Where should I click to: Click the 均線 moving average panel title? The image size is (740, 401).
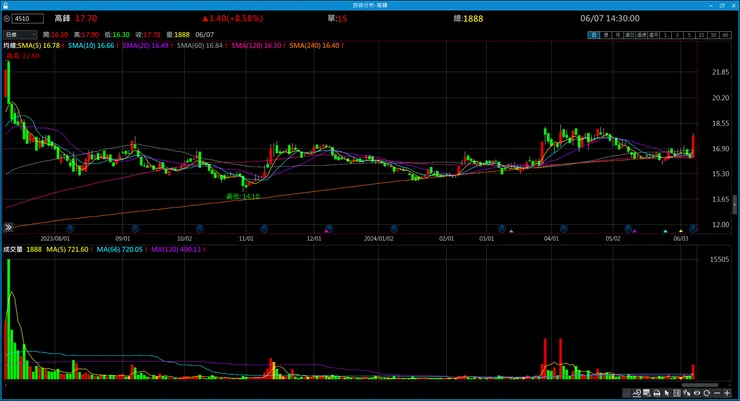[x=10, y=46]
